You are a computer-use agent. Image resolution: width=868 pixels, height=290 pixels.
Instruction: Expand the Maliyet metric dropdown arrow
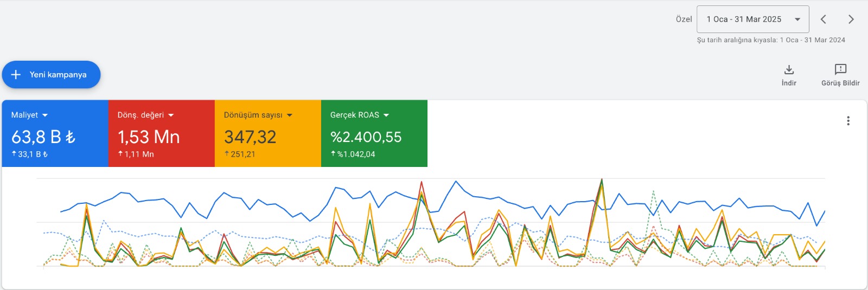click(45, 115)
